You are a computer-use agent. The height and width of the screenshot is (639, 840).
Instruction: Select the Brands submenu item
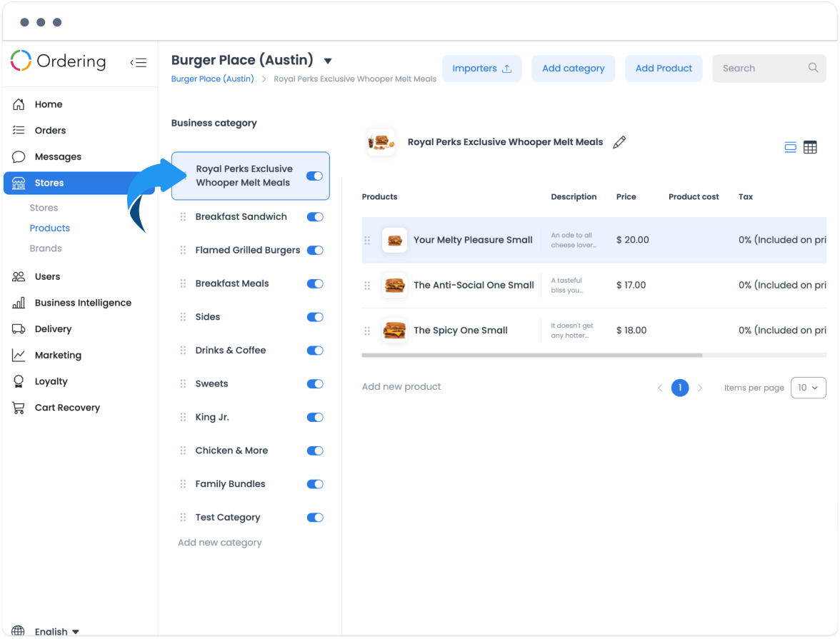(x=46, y=248)
